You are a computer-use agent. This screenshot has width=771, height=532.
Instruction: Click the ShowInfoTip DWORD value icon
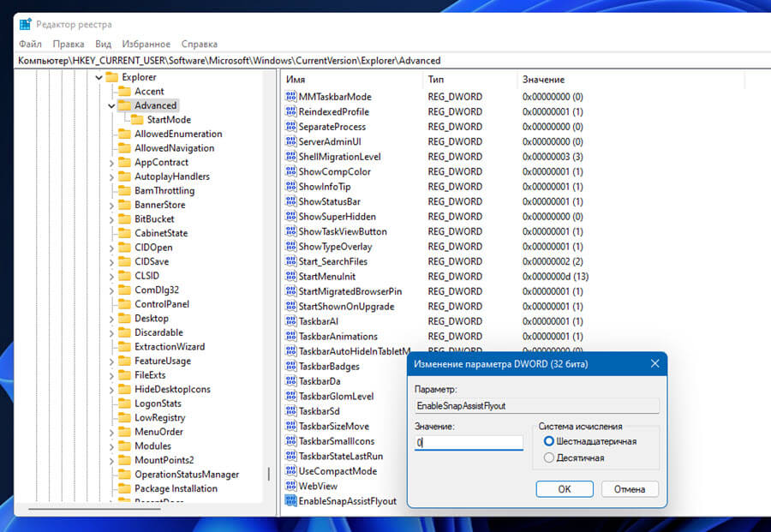tap(290, 187)
